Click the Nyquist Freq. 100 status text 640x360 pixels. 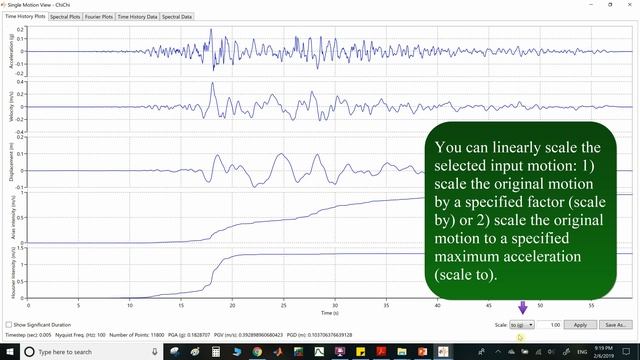point(80,335)
